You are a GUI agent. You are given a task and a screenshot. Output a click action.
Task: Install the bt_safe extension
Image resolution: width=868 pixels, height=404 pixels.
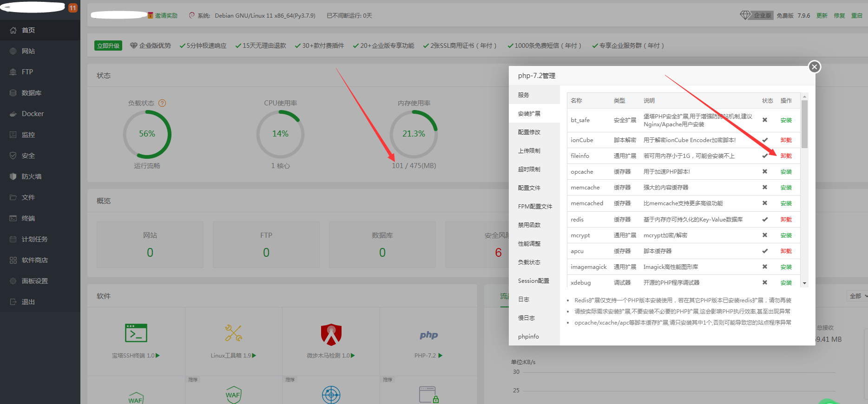[x=786, y=120]
